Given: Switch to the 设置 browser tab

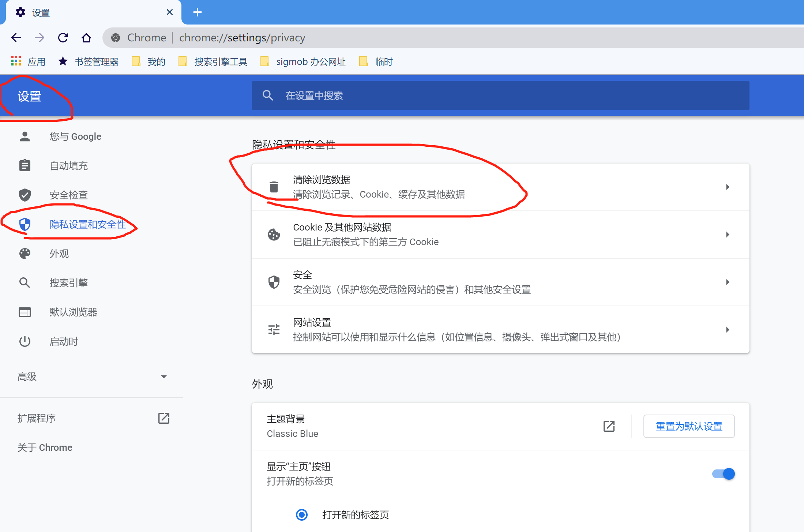Looking at the screenshot, I should [40, 12].
